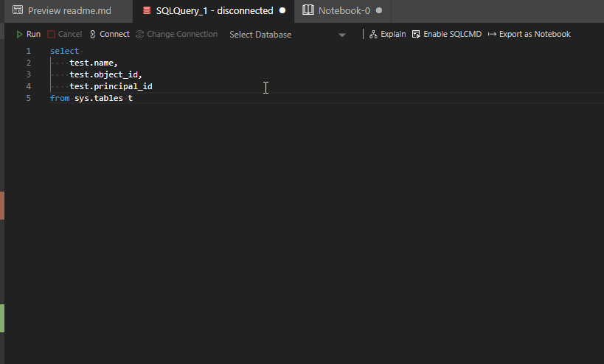604x364 pixels.
Task: Click the Change Connection icon
Action: (140, 34)
